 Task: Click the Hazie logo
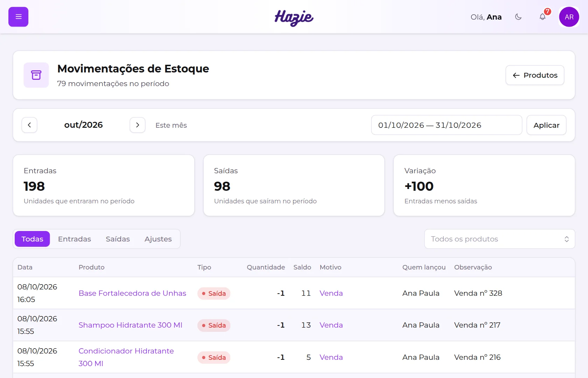point(294,17)
